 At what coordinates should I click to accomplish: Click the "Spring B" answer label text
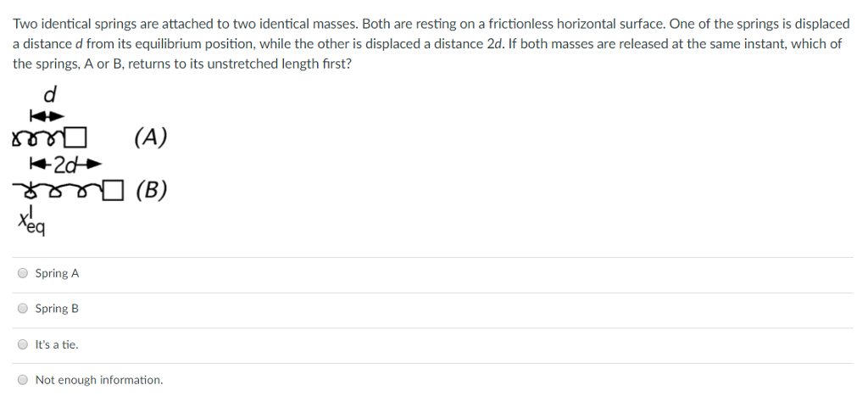click(x=57, y=309)
